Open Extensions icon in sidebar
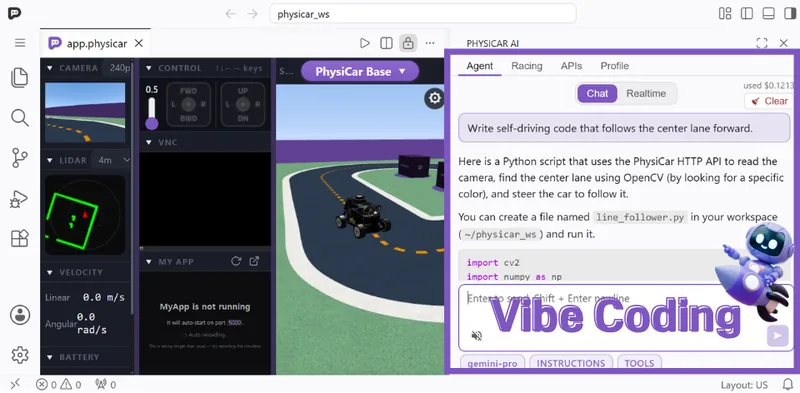Image resolution: width=800 pixels, height=393 pixels. [20, 238]
